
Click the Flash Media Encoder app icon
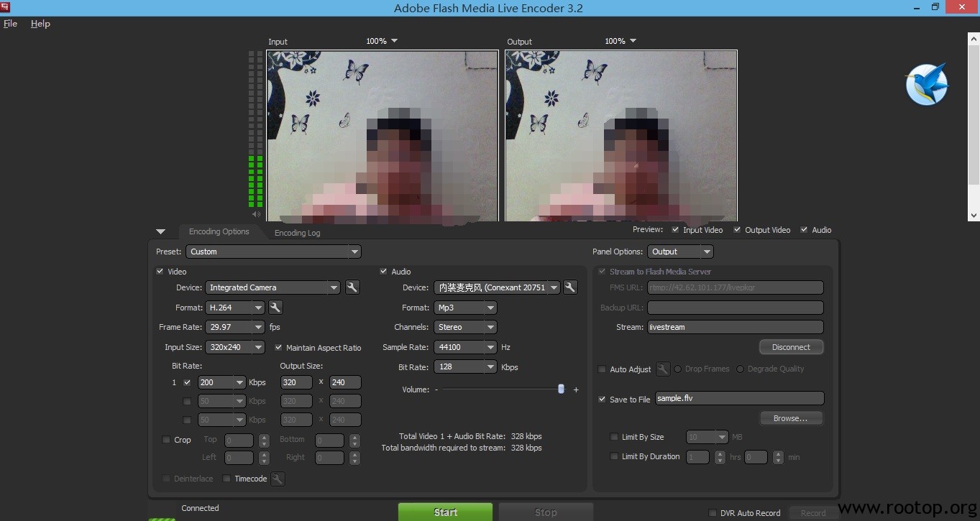(5, 7)
